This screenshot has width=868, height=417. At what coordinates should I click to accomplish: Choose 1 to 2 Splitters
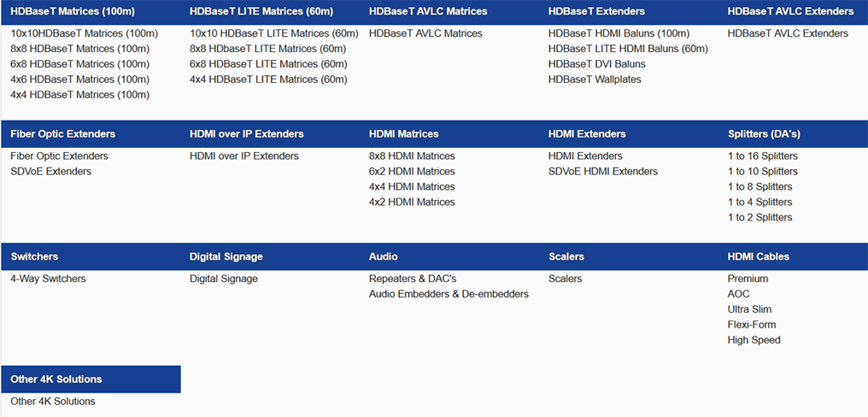coord(760,217)
